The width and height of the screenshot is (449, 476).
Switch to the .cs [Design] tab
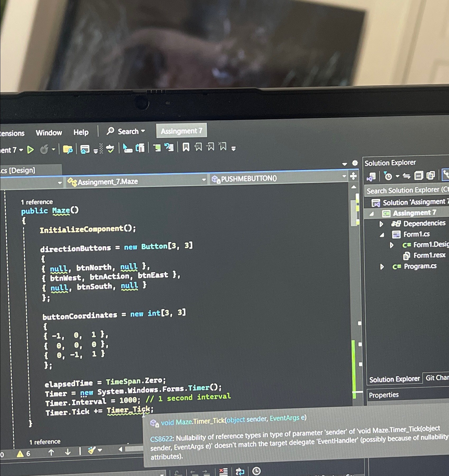(x=17, y=170)
